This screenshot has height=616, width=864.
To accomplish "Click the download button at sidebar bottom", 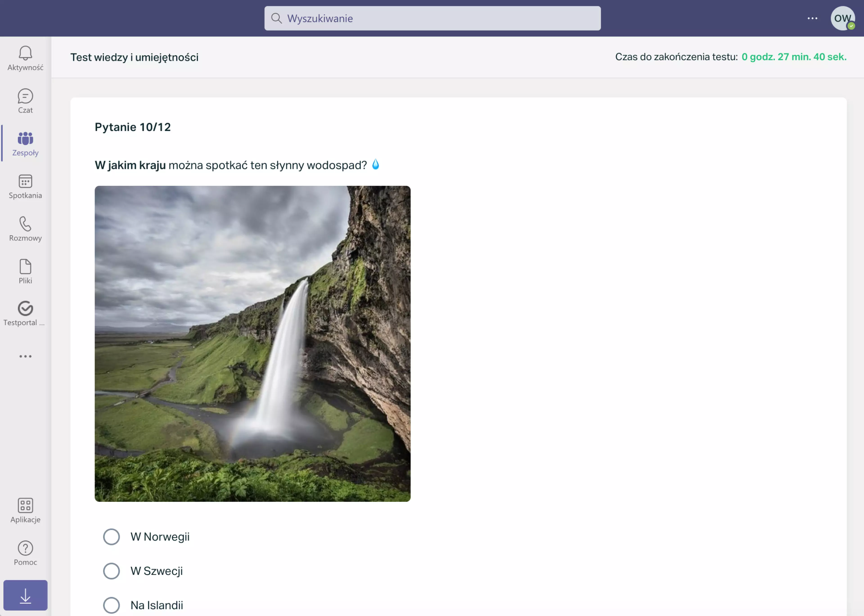I will 25,595.
